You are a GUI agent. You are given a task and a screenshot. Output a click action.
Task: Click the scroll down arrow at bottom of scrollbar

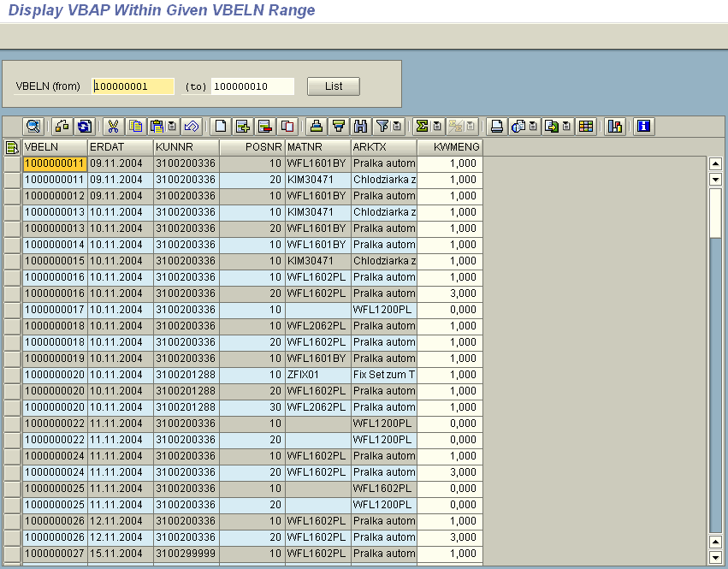(715, 557)
